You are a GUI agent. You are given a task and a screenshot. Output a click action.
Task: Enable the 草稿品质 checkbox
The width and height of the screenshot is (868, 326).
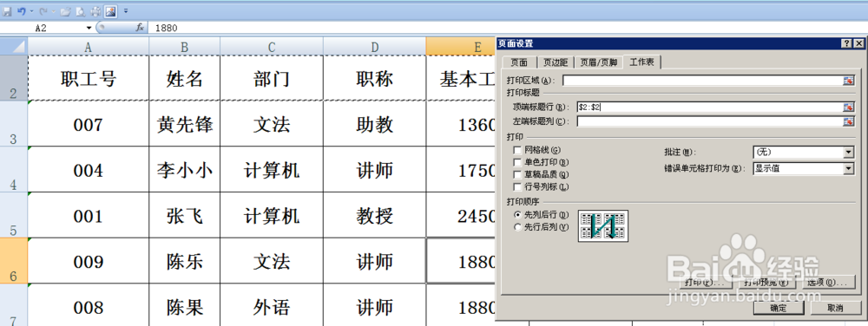[517, 174]
